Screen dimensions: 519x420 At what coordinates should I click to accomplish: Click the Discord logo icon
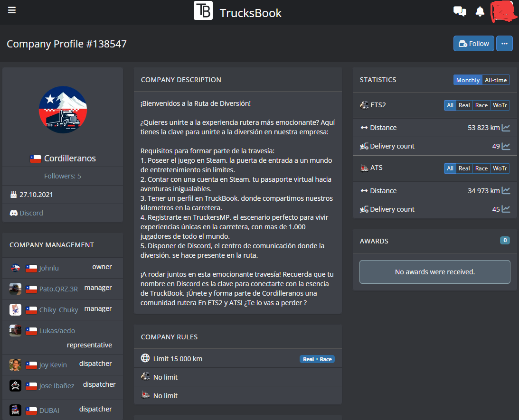(14, 213)
